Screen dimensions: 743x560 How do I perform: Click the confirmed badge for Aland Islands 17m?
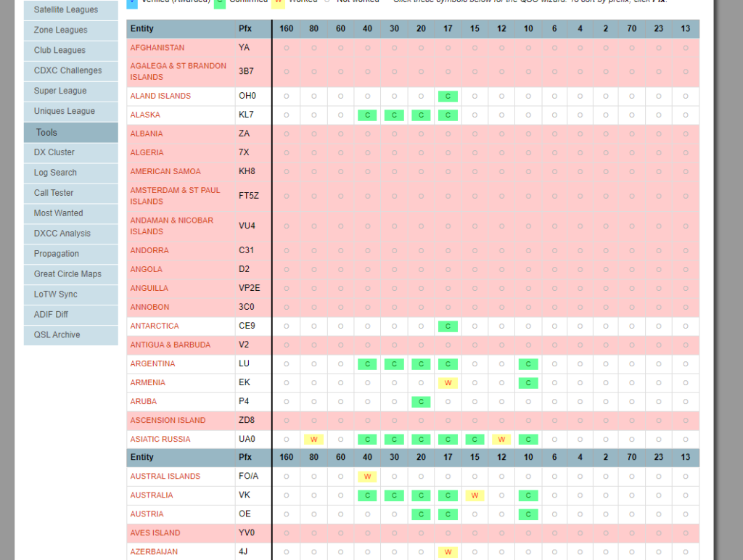(448, 96)
